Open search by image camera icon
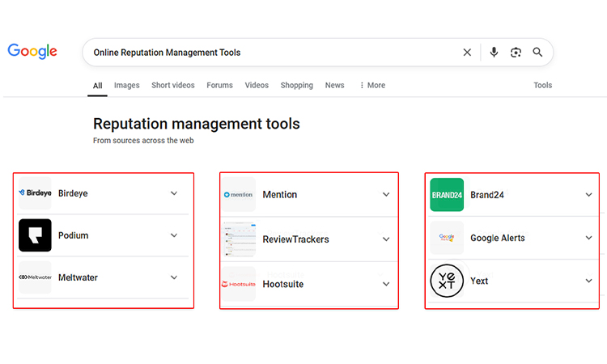The image size is (607, 364). coord(516,53)
